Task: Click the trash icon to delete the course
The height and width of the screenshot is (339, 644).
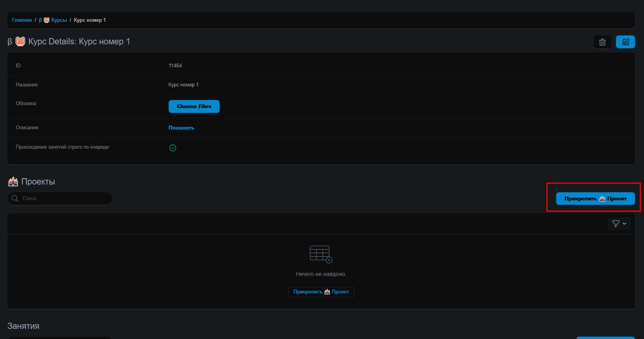Action: (602, 42)
